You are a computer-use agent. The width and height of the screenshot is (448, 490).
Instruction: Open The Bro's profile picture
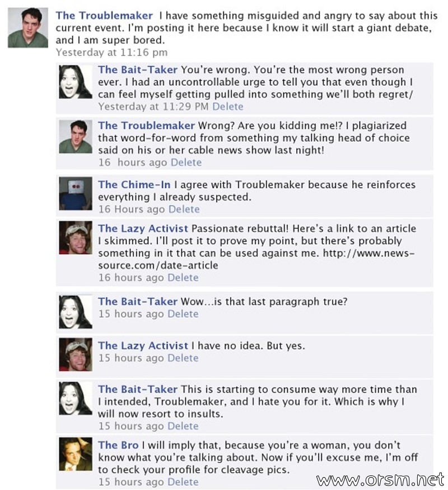point(76,454)
